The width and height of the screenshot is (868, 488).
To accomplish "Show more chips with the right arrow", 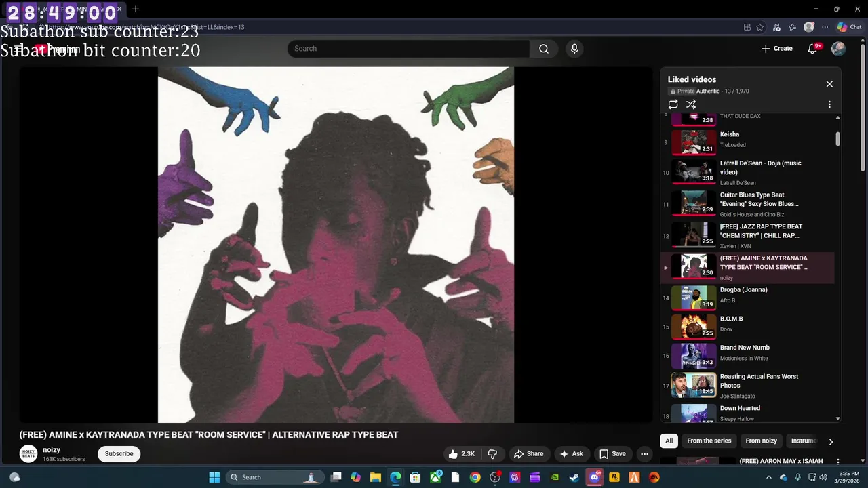I will (831, 441).
